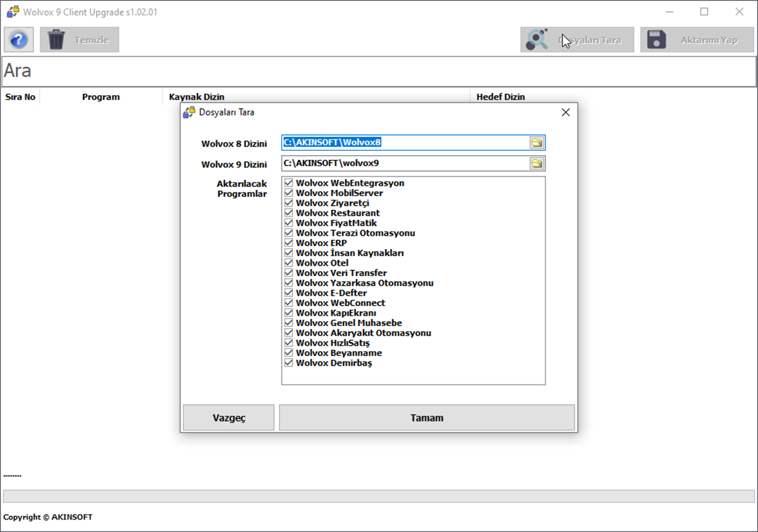Toggle the Wolvox WebConnect checkbox
Image resolution: width=758 pixels, height=532 pixels.
[x=289, y=303]
